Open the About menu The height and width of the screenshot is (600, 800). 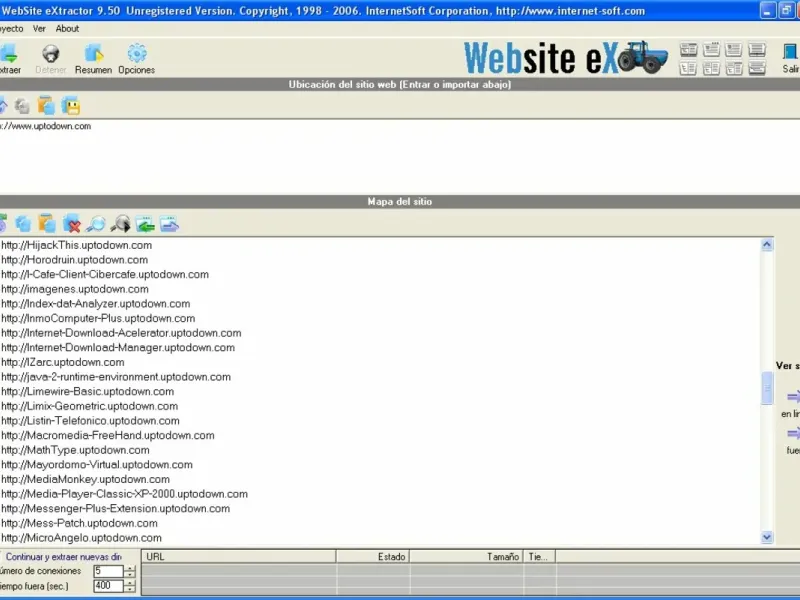[x=67, y=29]
